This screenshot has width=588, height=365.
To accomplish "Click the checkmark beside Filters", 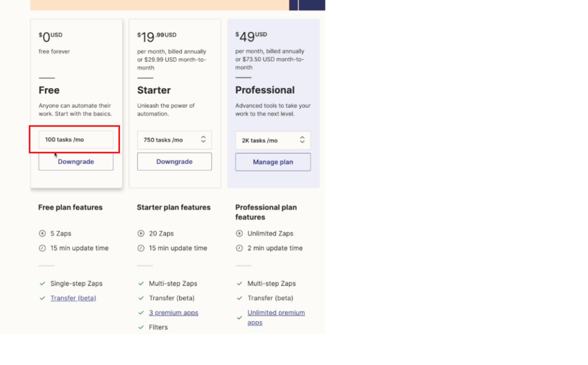I will pyautogui.click(x=141, y=327).
